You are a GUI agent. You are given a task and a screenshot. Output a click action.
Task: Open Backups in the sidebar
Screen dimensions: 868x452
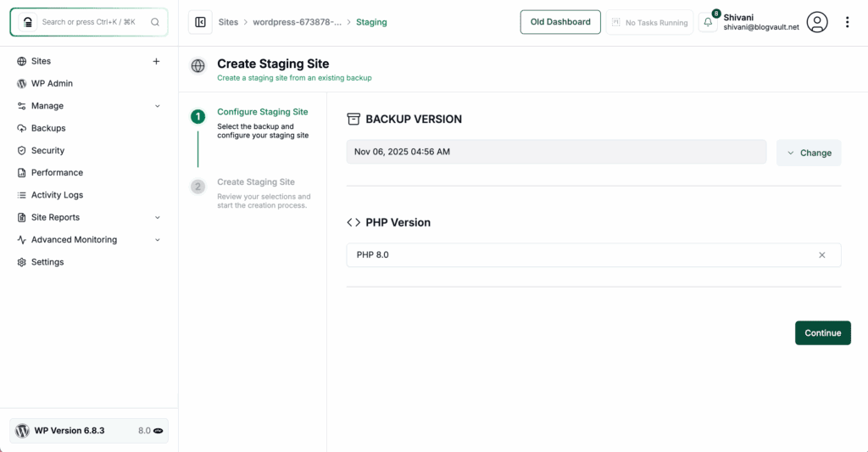[x=48, y=128]
